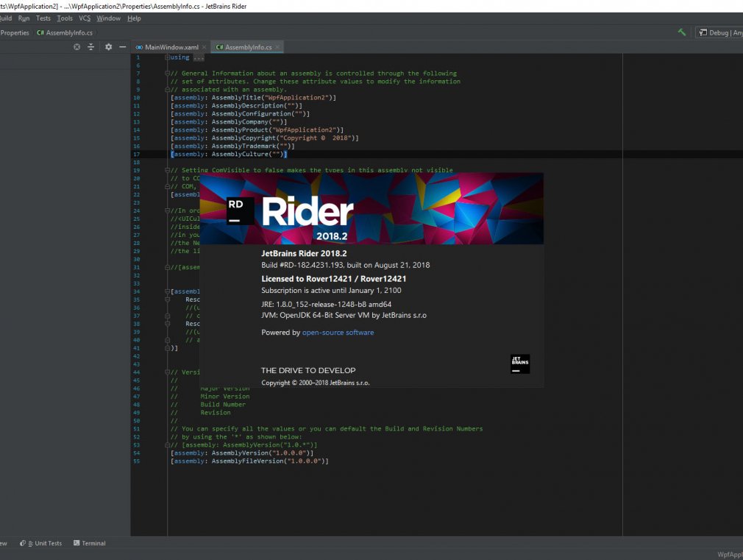743x560 pixels.
Task: Open the Window menu
Action: click(109, 18)
